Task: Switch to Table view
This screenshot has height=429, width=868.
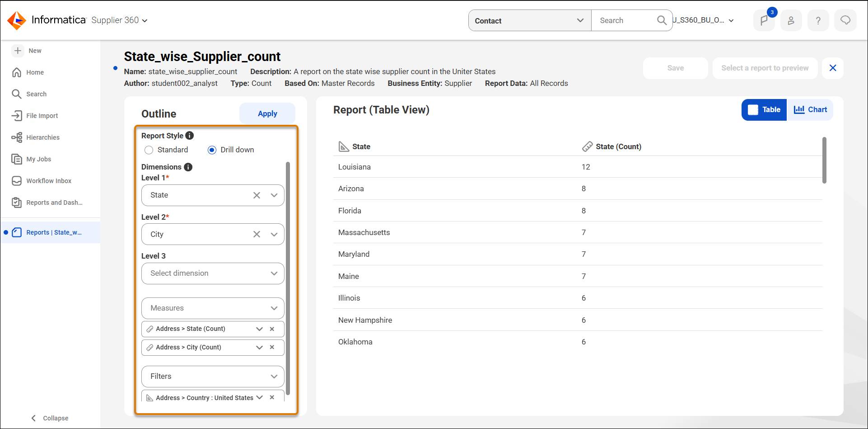Action: click(764, 110)
